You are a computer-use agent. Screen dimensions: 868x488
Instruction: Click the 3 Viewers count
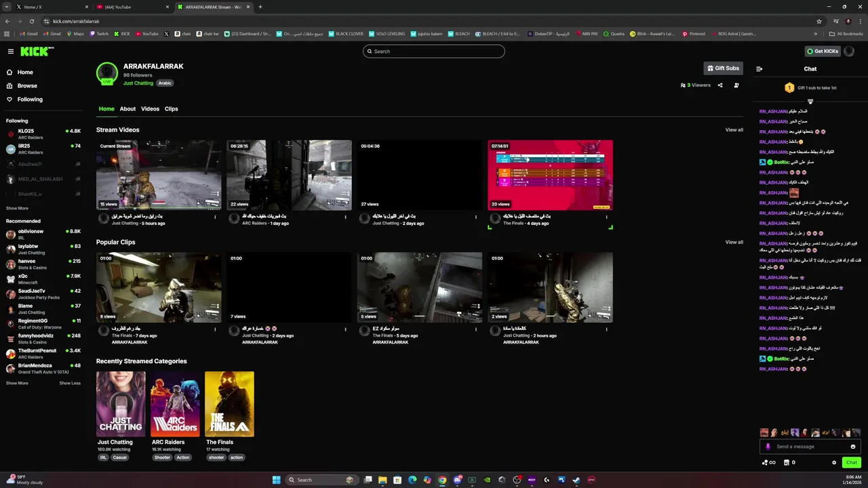click(696, 85)
